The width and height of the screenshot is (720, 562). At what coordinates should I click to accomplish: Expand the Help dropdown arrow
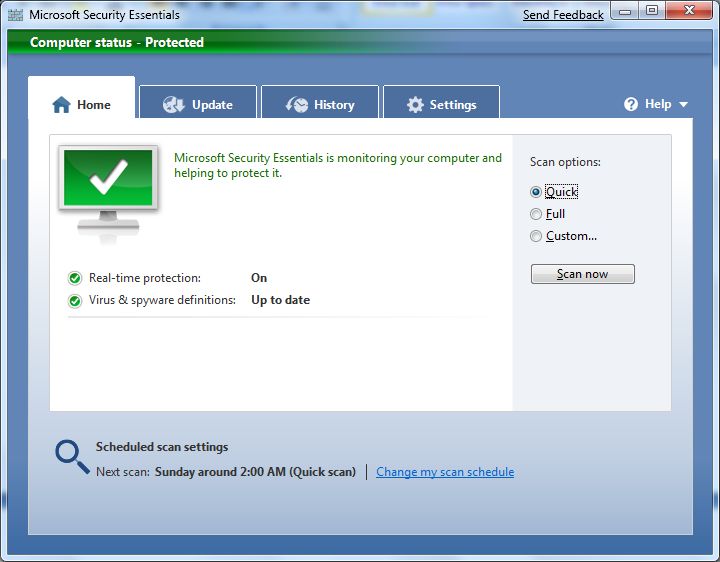tap(683, 105)
